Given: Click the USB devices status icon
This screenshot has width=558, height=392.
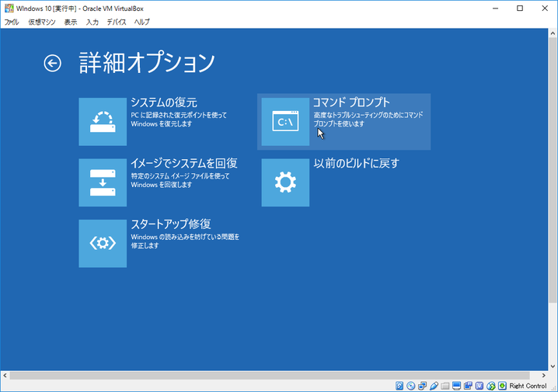Looking at the screenshot, I should point(434,386).
